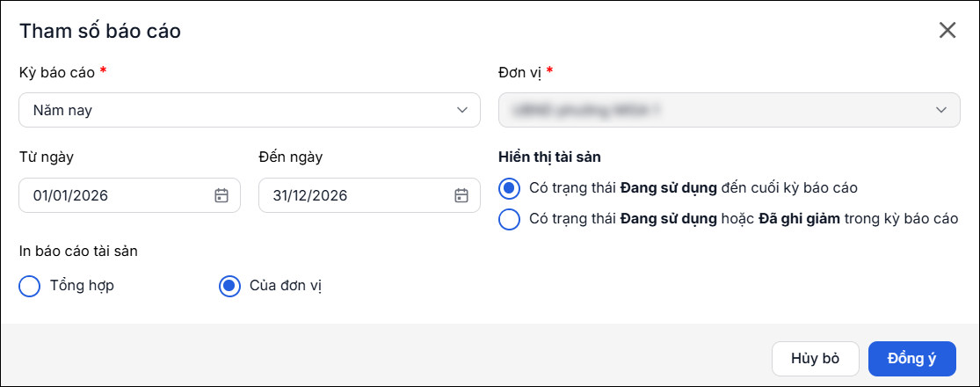Close the Tham số báo cáo dialog

[947, 30]
